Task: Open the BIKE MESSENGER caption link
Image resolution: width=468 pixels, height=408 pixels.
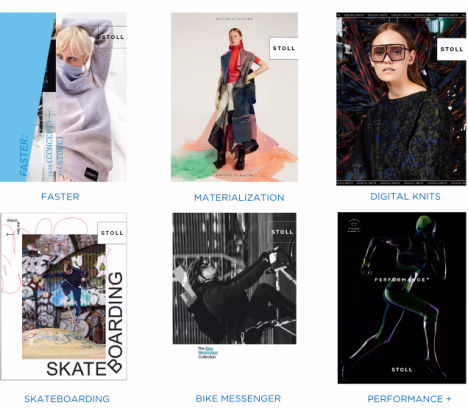Action: click(238, 399)
